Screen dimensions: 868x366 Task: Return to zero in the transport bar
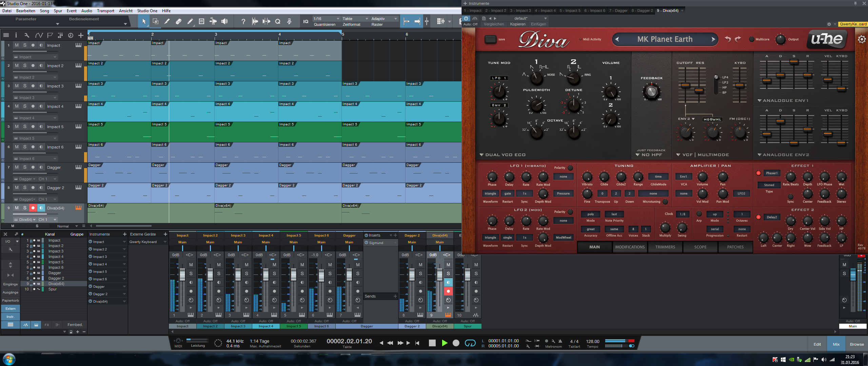(417, 343)
